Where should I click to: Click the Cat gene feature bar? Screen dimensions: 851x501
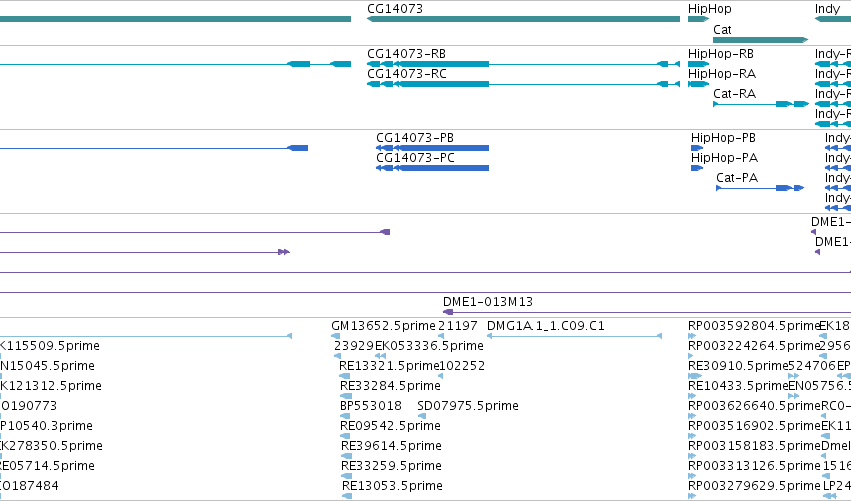tap(760, 40)
